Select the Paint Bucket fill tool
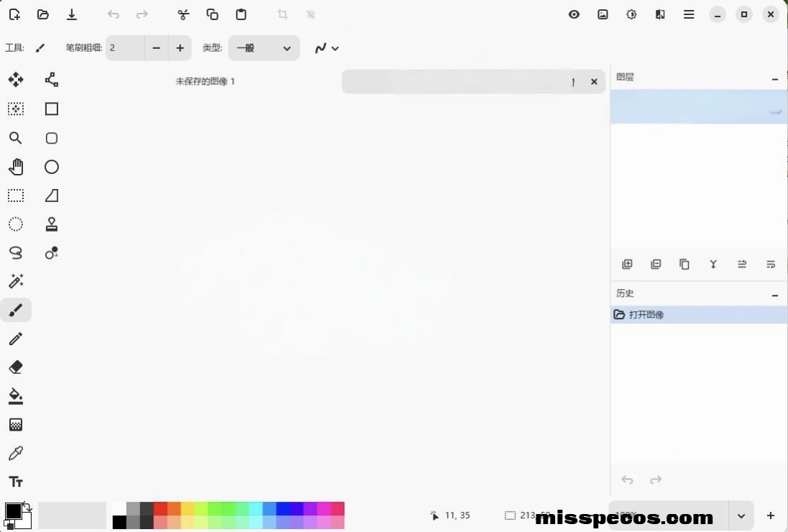The width and height of the screenshot is (788, 532). click(x=16, y=396)
